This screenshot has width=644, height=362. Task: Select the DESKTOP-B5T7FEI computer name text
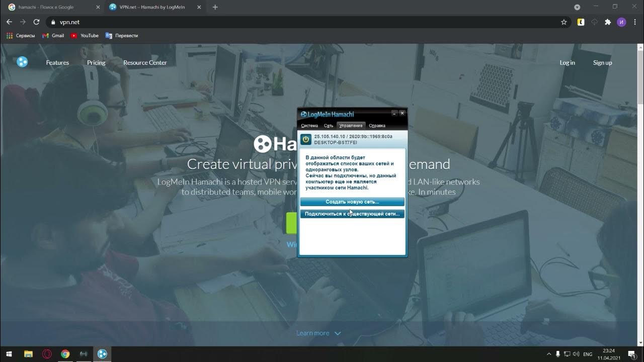pyautogui.click(x=336, y=143)
